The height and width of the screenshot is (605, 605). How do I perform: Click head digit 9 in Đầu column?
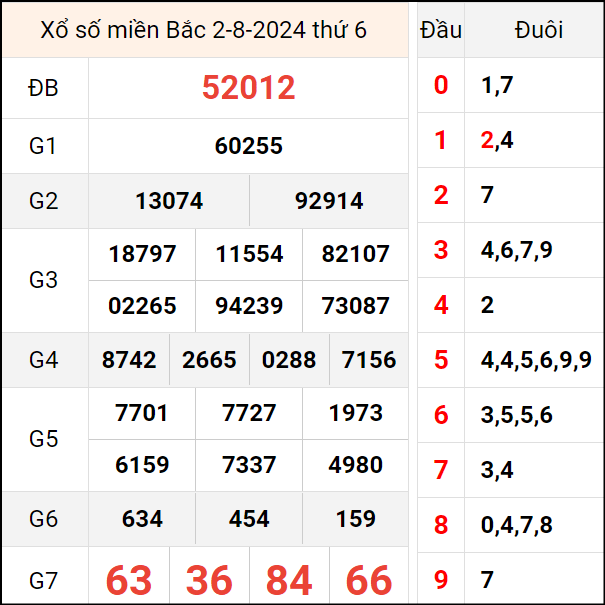tap(441, 580)
